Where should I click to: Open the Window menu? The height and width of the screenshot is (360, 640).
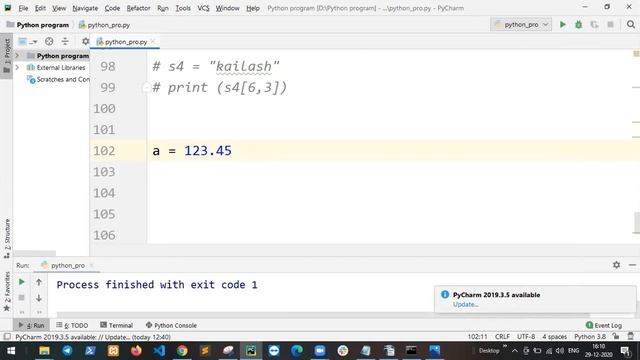[227, 8]
